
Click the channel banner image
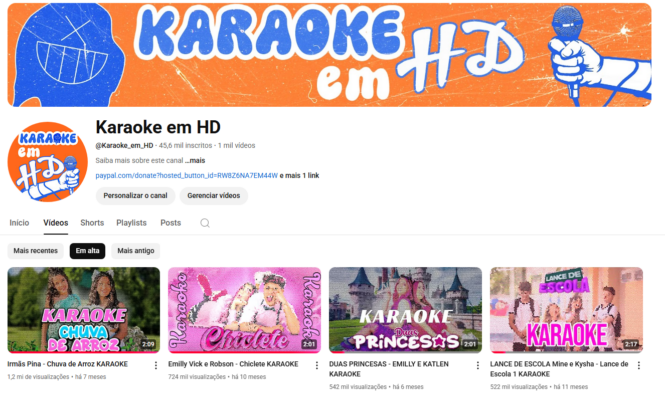(x=330, y=55)
